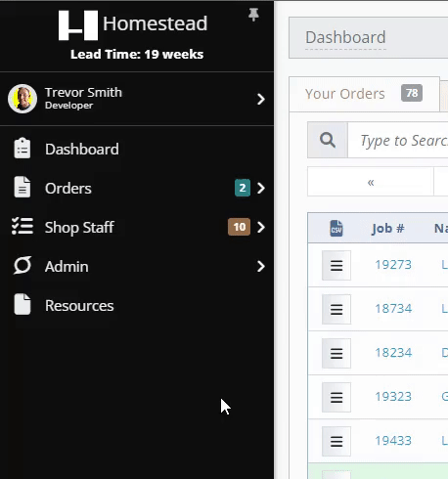Expand the Shop Staff submenu chevron
Screen dimensions: 448x479
pos(260,227)
